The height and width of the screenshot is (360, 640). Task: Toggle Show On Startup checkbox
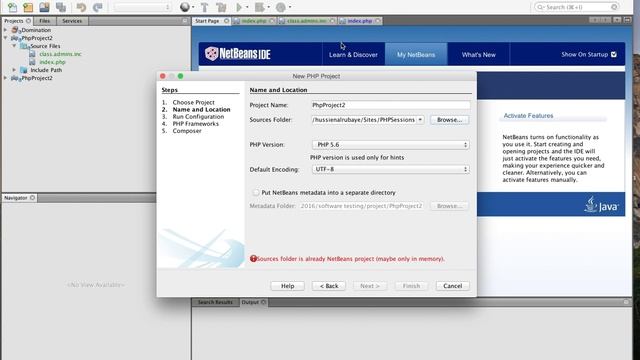(x=614, y=54)
